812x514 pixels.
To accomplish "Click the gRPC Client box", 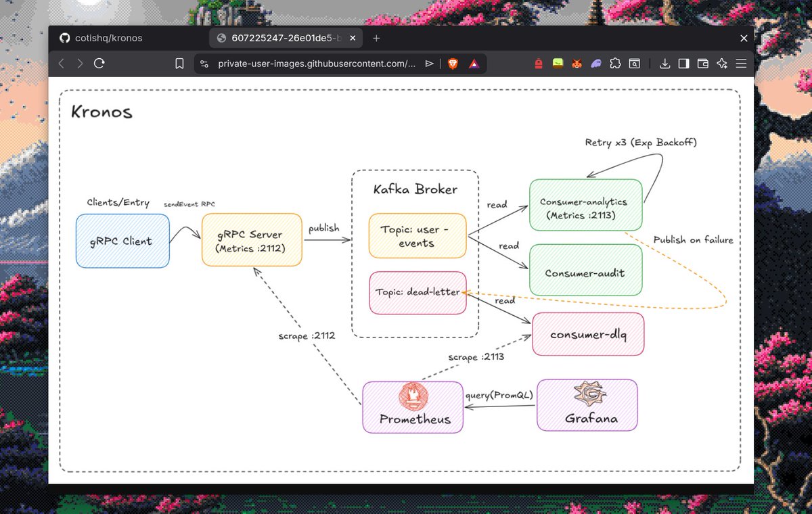I will (x=123, y=240).
